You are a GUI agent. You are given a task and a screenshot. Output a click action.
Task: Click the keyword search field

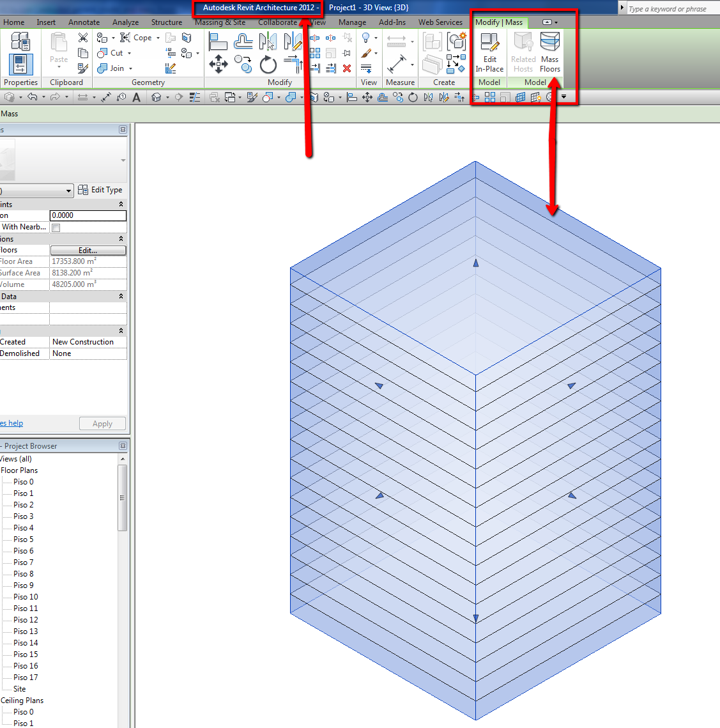point(672,9)
